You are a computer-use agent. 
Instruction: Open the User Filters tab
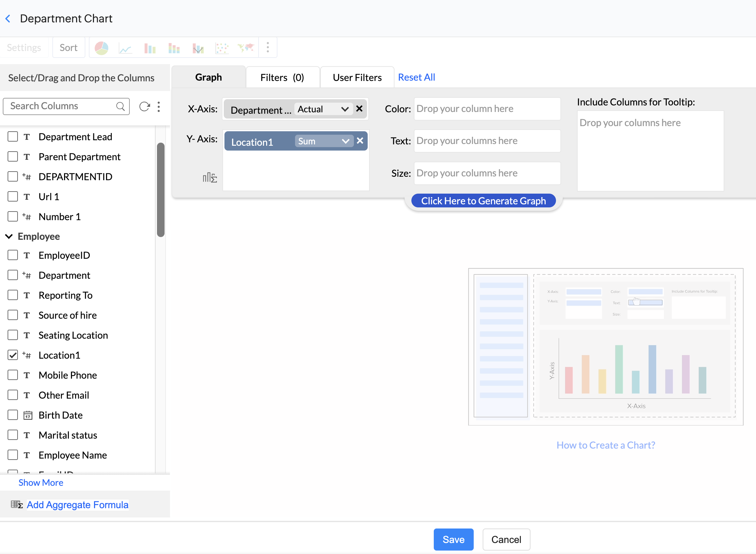pyautogui.click(x=357, y=78)
